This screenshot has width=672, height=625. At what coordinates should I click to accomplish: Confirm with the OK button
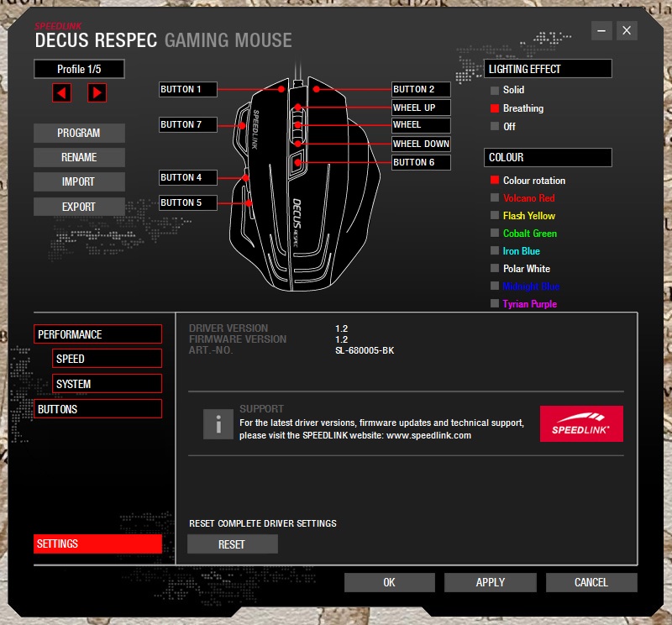tap(390, 582)
